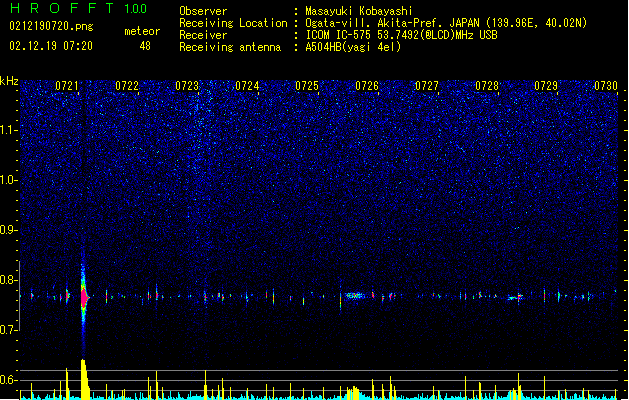Click the elongated echo near 0728
Viewport: 629px width, 400px height.
coord(514,298)
